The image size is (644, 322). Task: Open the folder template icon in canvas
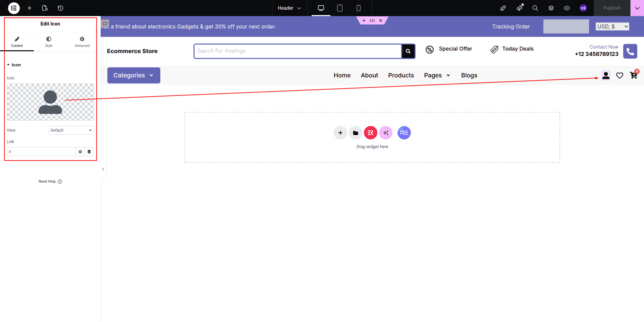[355, 133]
